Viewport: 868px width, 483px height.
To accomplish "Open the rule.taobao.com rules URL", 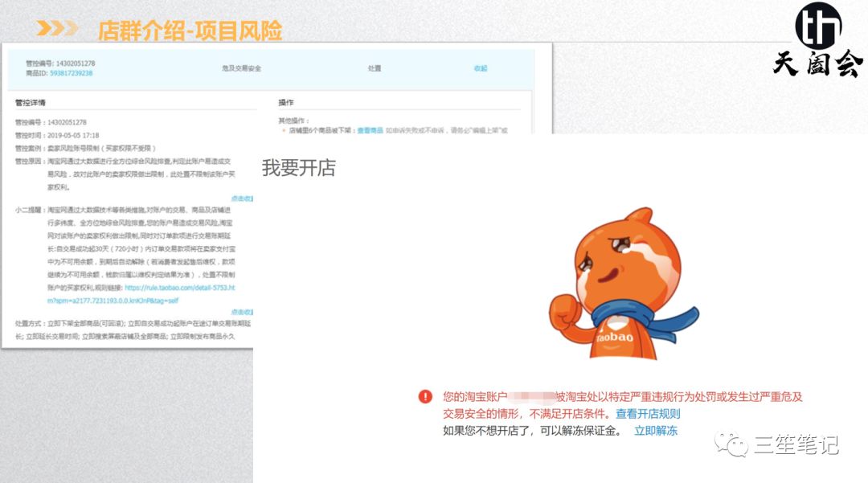I will click(x=141, y=294).
